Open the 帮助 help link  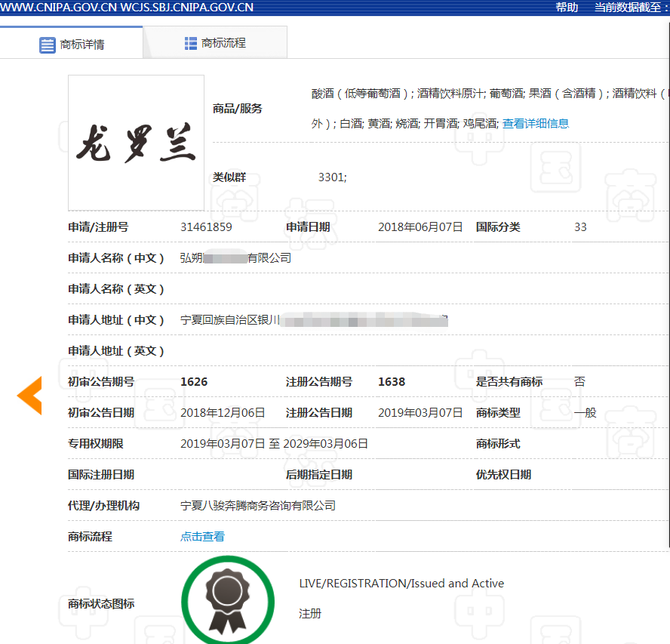[567, 8]
